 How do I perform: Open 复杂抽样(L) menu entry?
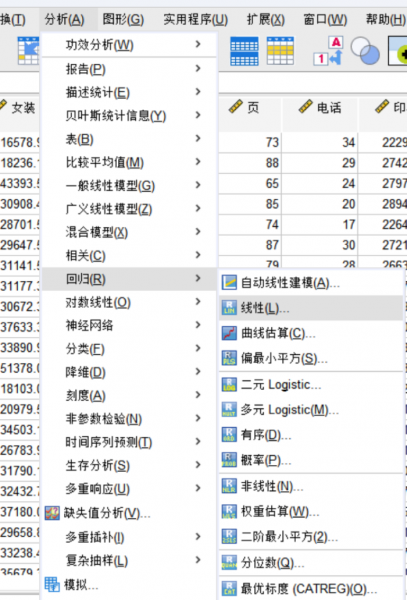129,560
